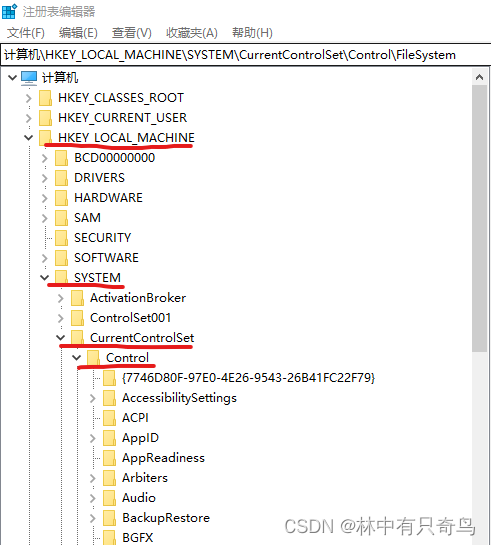491x545 pixels.
Task: Select the {7746D80F-97E0-4E26-9543-26B41FC22F79} key
Action: [249, 378]
